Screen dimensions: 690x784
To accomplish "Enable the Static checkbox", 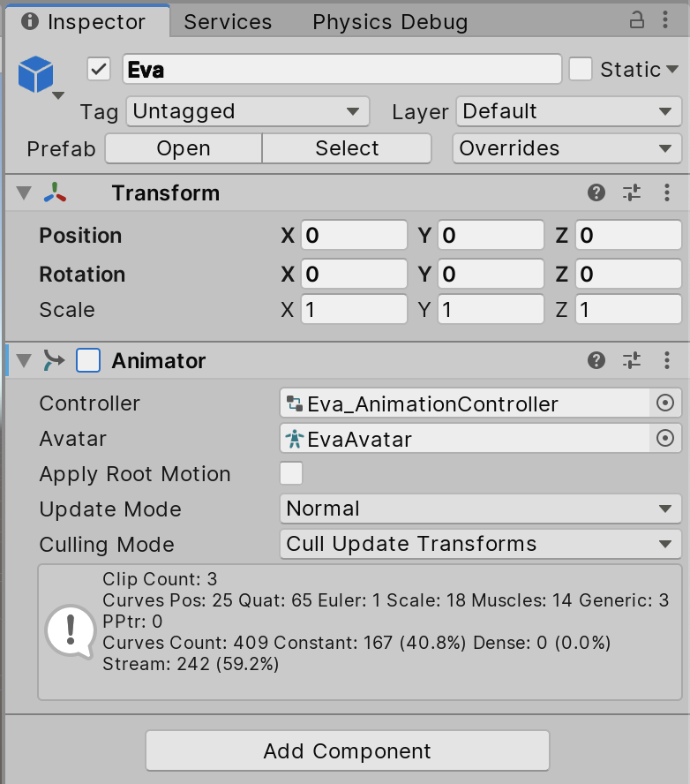I will tap(580, 69).
